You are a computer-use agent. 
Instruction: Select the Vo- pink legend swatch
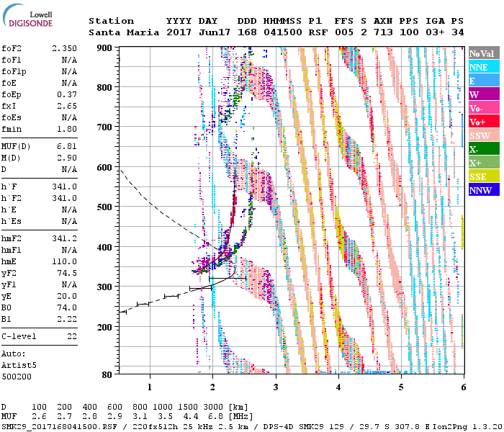[x=484, y=108]
